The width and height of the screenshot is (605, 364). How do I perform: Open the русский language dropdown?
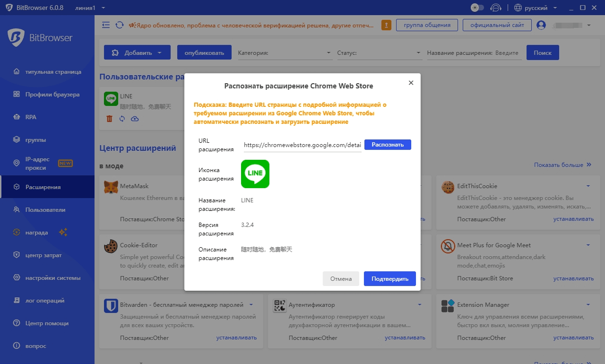536,8
